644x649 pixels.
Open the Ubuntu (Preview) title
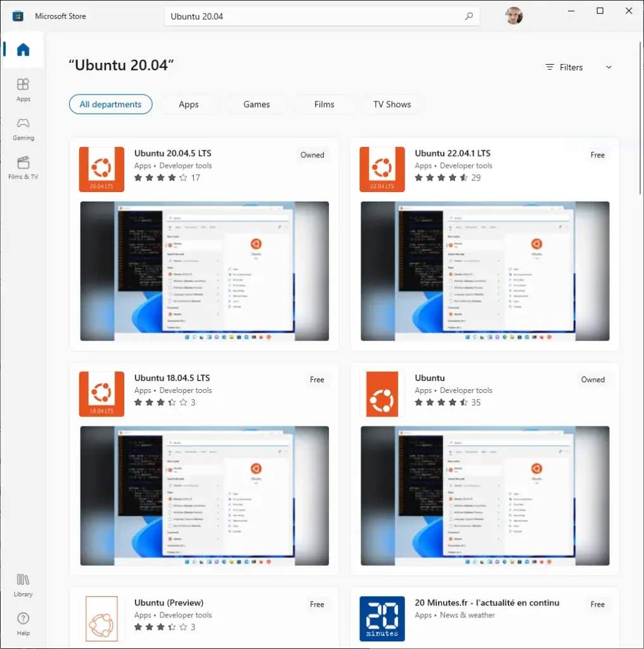pyautogui.click(x=169, y=603)
